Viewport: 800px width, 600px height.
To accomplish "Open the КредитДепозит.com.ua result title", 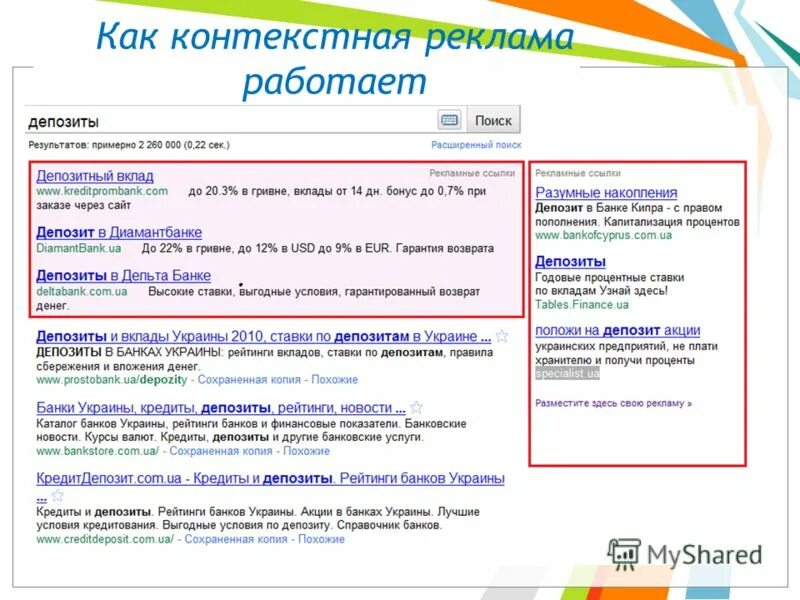I will coord(270,479).
